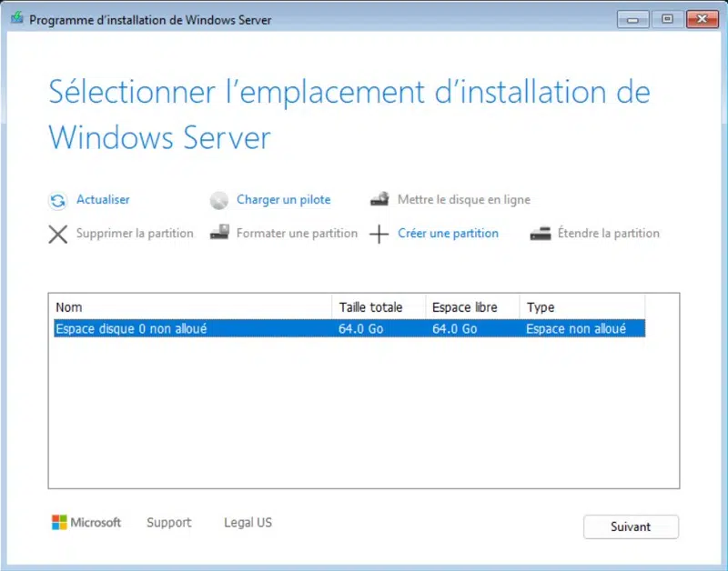The image size is (728, 571).
Task: Click the Formater une partition label
Action: pos(297,233)
